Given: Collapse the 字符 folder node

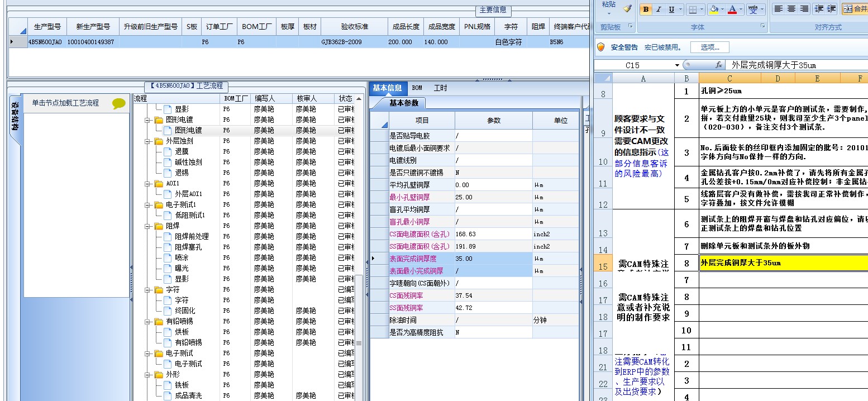Looking at the screenshot, I should 148,290.
